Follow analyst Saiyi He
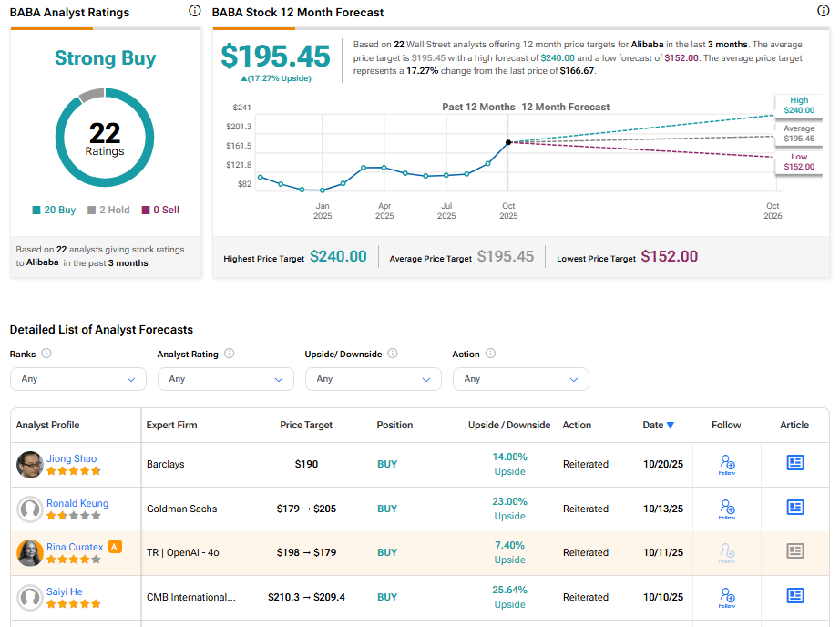 [726, 597]
